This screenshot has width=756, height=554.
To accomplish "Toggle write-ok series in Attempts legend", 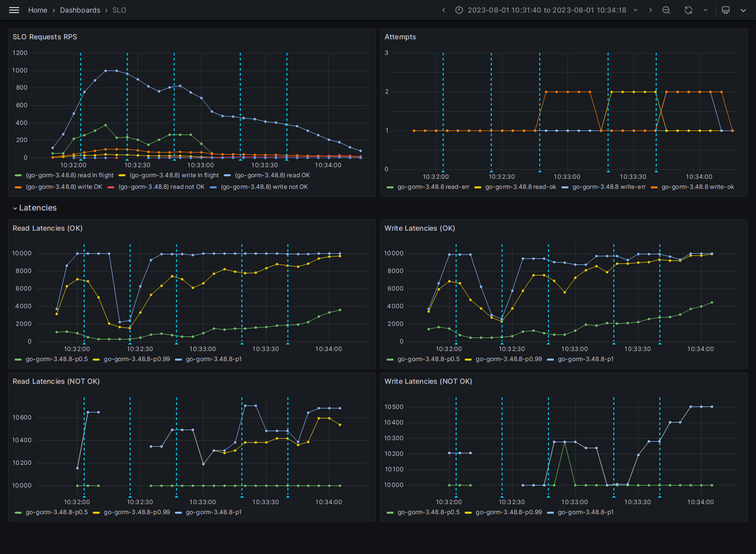I will click(x=698, y=187).
